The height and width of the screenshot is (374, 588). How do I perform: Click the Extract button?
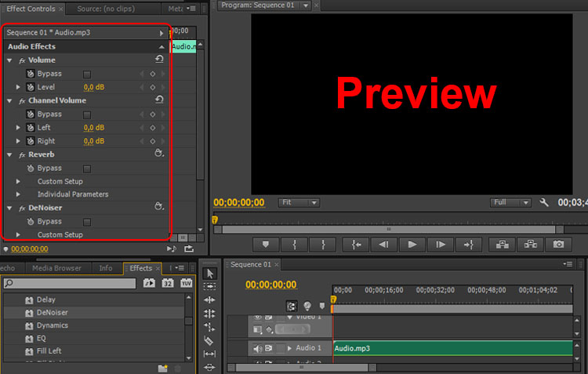530,245
